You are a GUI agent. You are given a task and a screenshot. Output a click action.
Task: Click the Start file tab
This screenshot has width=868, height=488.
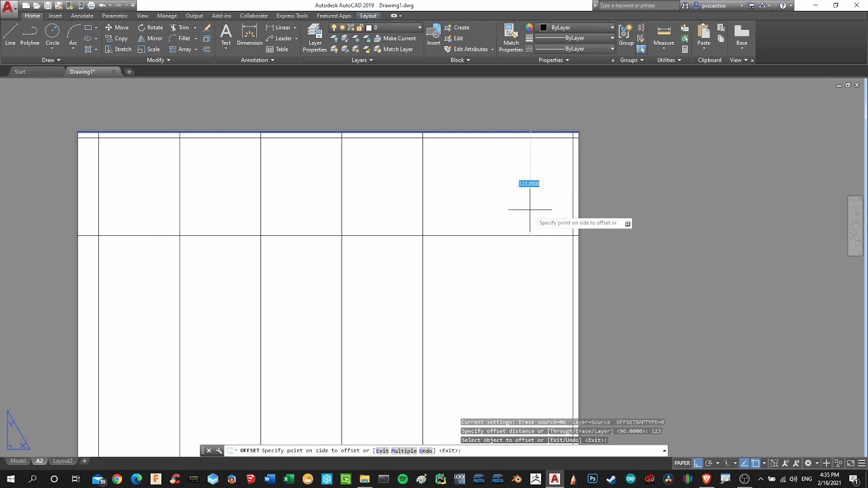(20, 72)
